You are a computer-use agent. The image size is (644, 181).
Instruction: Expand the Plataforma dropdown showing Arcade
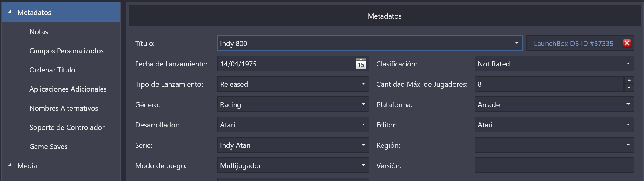pyautogui.click(x=554, y=104)
